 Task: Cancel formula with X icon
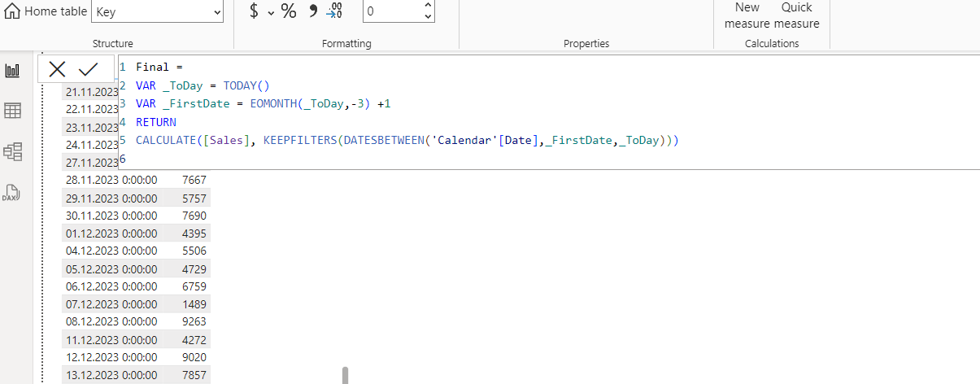(x=57, y=69)
